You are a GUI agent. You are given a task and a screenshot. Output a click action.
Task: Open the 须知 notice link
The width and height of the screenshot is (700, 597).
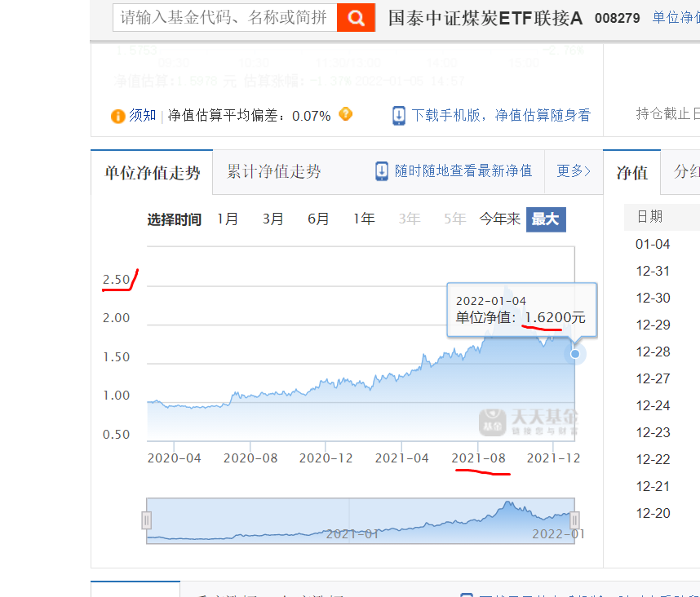tap(143, 116)
